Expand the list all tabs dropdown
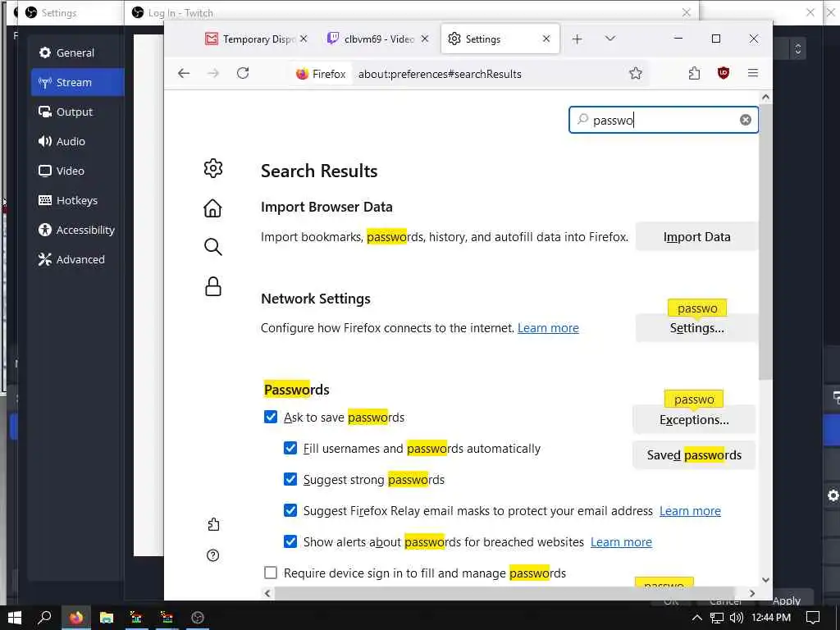 (609, 39)
